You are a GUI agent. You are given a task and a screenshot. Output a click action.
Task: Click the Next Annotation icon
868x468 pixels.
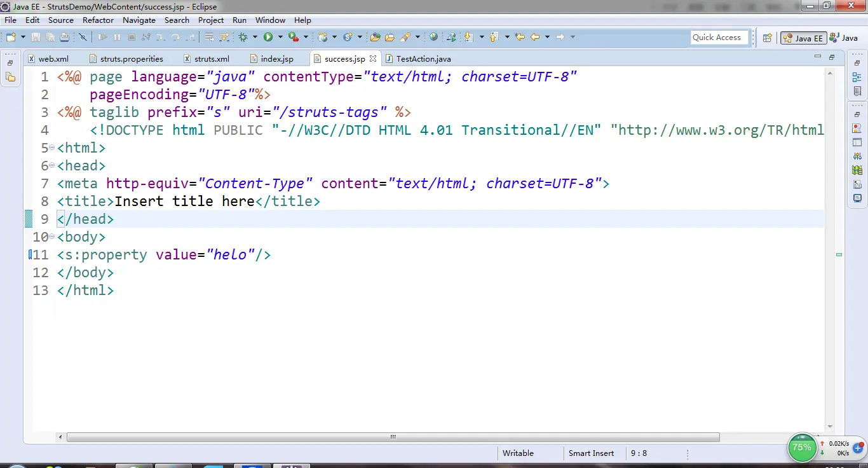tap(469, 37)
